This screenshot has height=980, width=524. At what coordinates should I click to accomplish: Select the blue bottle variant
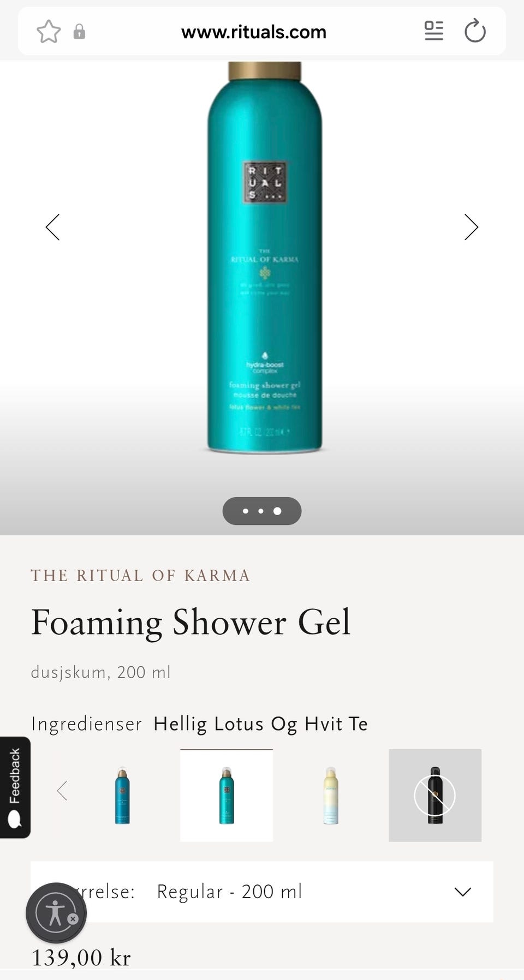tap(122, 796)
